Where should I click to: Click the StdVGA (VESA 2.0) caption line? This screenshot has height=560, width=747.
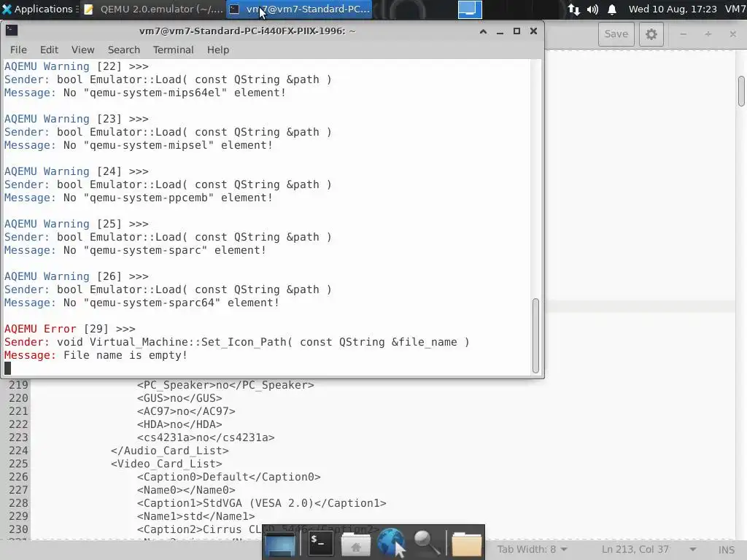click(x=262, y=503)
